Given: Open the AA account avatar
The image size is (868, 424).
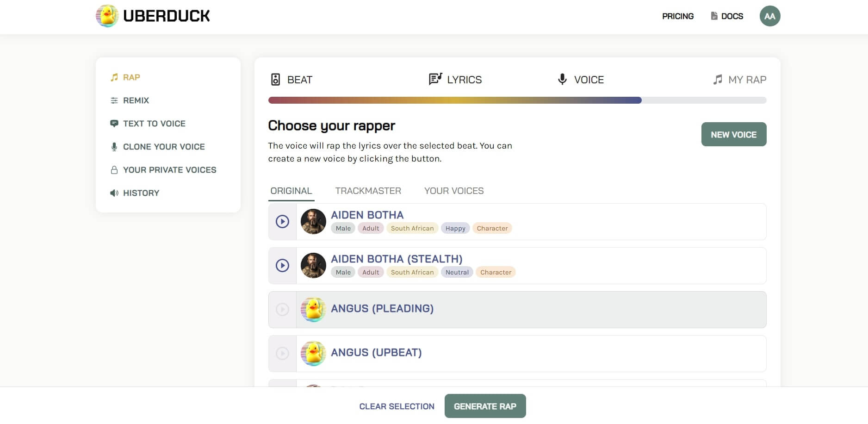Looking at the screenshot, I should tap(770, 16).
